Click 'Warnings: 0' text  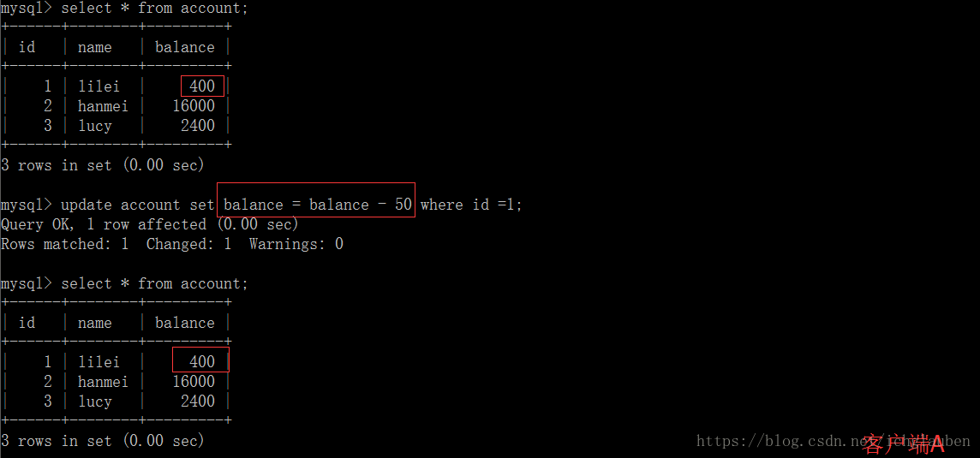(x=296, y=244)
